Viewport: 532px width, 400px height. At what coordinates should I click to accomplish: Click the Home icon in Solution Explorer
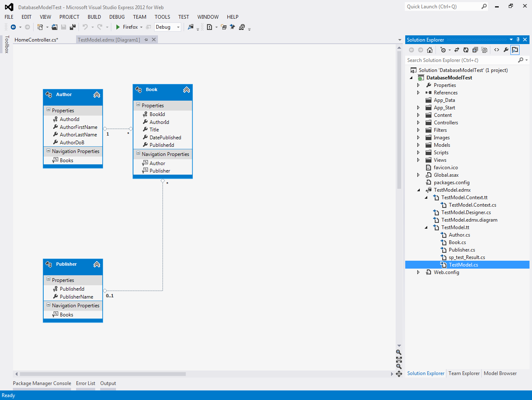pos(430,50)
